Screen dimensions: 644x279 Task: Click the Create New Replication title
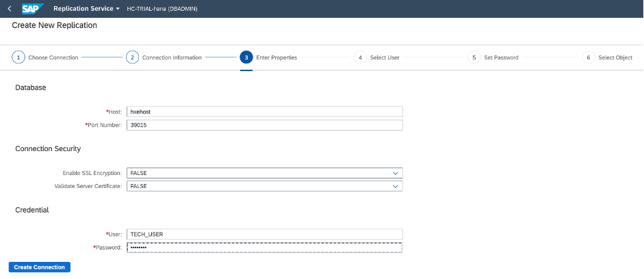tap(55, 25)
